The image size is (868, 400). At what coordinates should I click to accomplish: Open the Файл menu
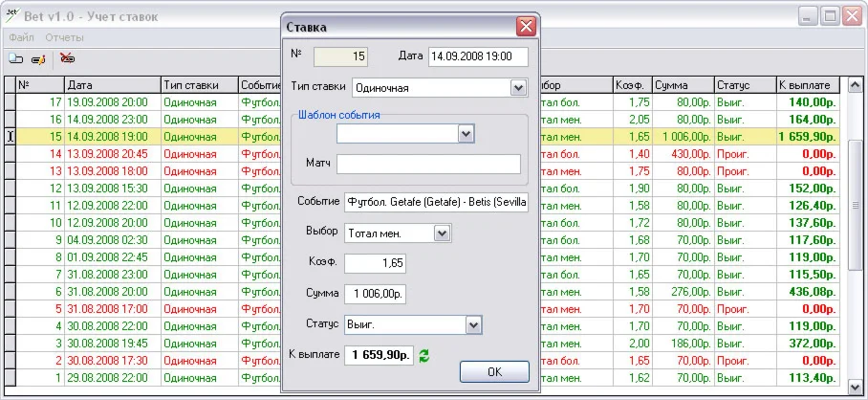click(x=21, y=37)
